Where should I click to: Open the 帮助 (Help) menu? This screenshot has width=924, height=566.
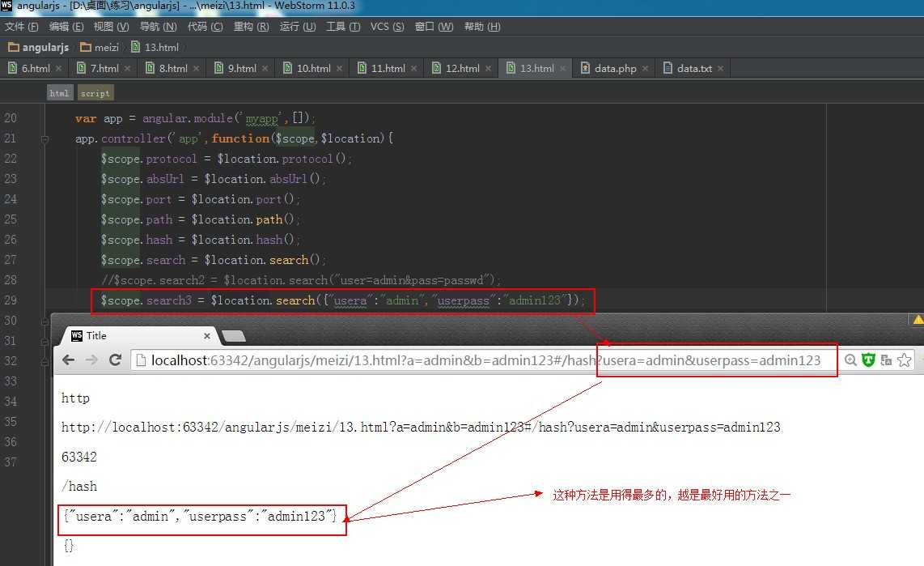[x=482, y=27]
